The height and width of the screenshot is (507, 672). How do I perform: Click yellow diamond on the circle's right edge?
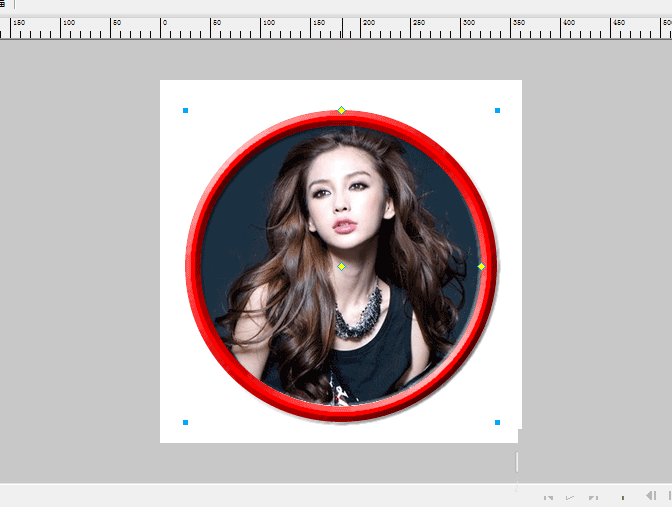point(481,266)
